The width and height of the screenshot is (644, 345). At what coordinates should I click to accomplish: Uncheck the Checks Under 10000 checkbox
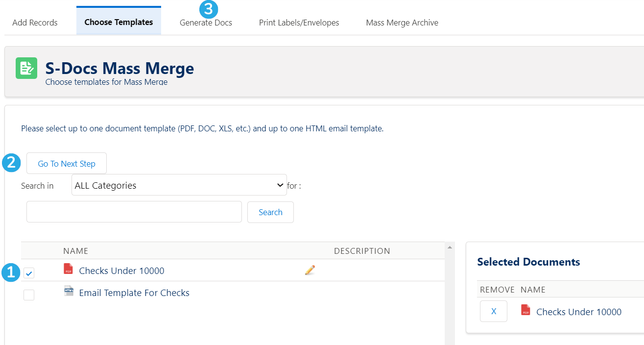29,273
